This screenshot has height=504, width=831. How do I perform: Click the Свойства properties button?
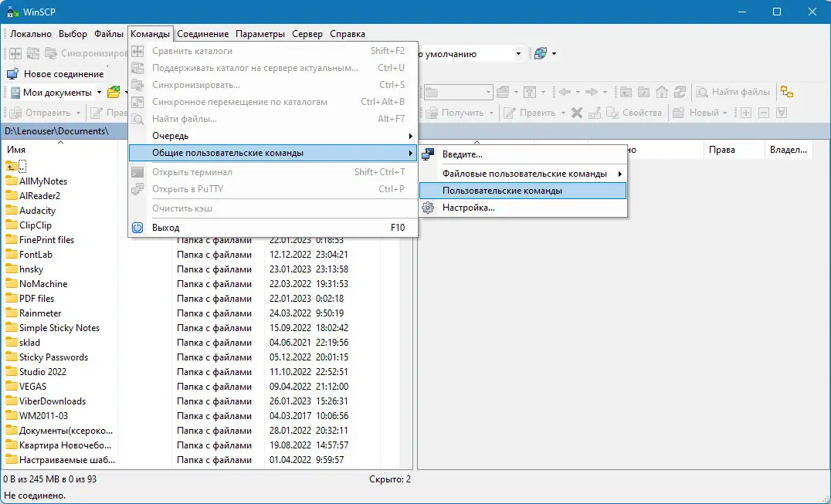634,113
